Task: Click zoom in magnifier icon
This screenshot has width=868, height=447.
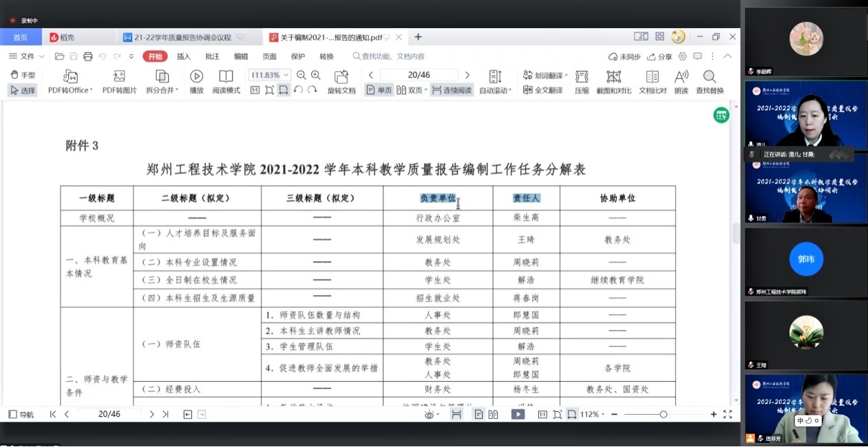Action: (x=316, y=75)
